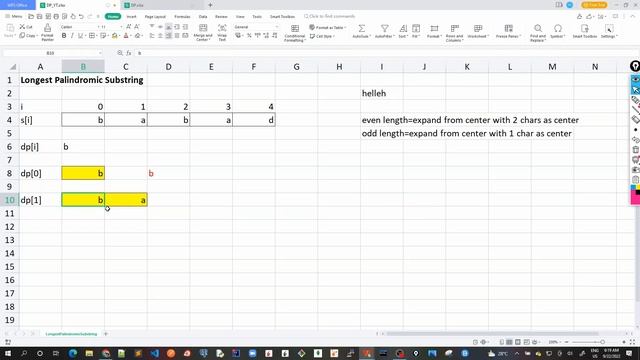This screenshot has width=640, height=360.
Task: Expand the Name Box dropdown
Action: pos(100,53)
